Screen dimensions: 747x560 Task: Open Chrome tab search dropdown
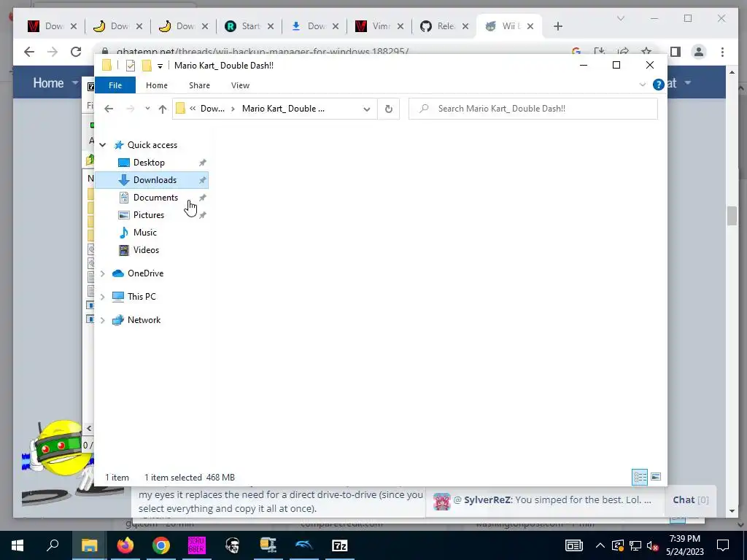coord(620,18)
